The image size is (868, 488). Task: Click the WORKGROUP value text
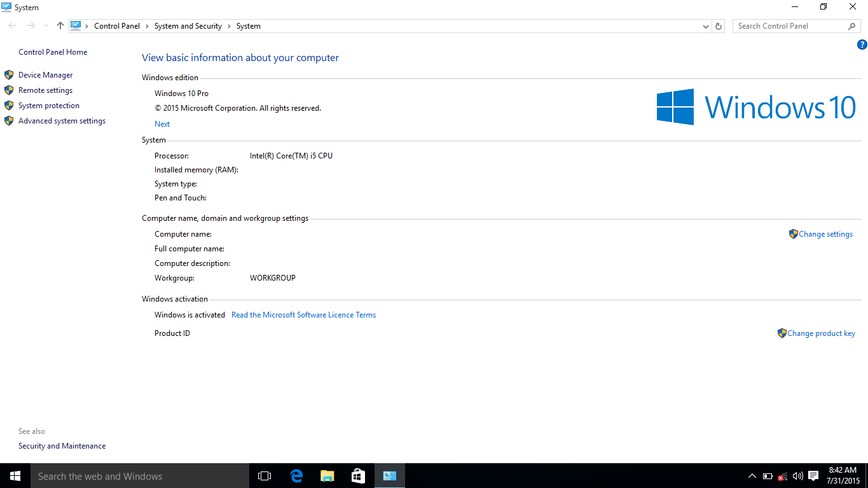point(273,278)
